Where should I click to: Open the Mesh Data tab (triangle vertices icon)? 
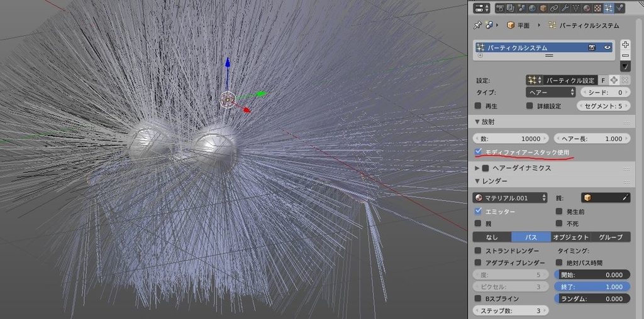(575, 8)
